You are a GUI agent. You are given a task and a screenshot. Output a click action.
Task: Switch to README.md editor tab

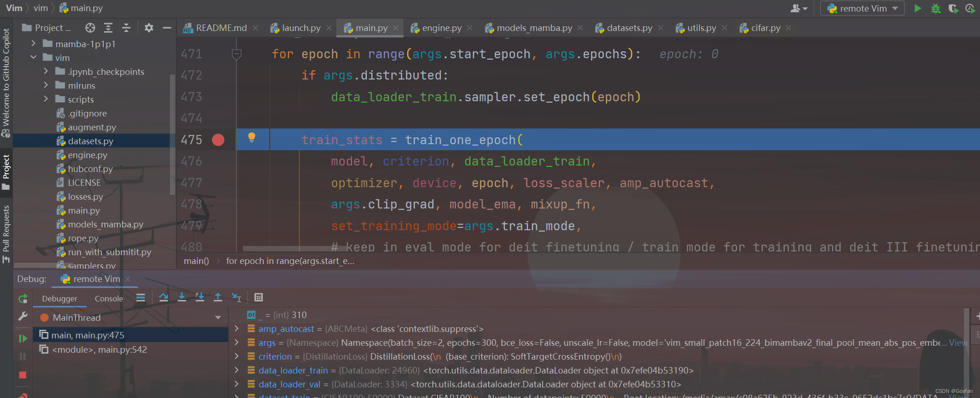[x=216, y=28]
